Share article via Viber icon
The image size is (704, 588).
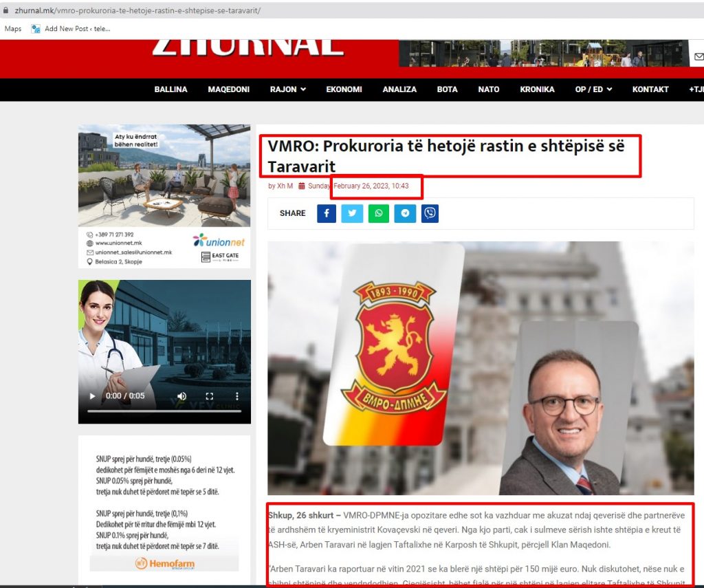(430, 213)
